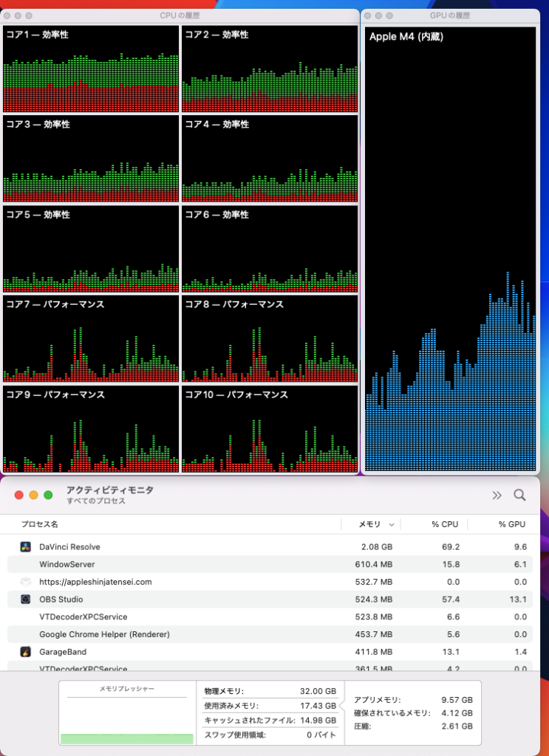Click the DaVinci Resolve app icon
Viewport: 549px width, 756px height.
[x=26, y=547]
